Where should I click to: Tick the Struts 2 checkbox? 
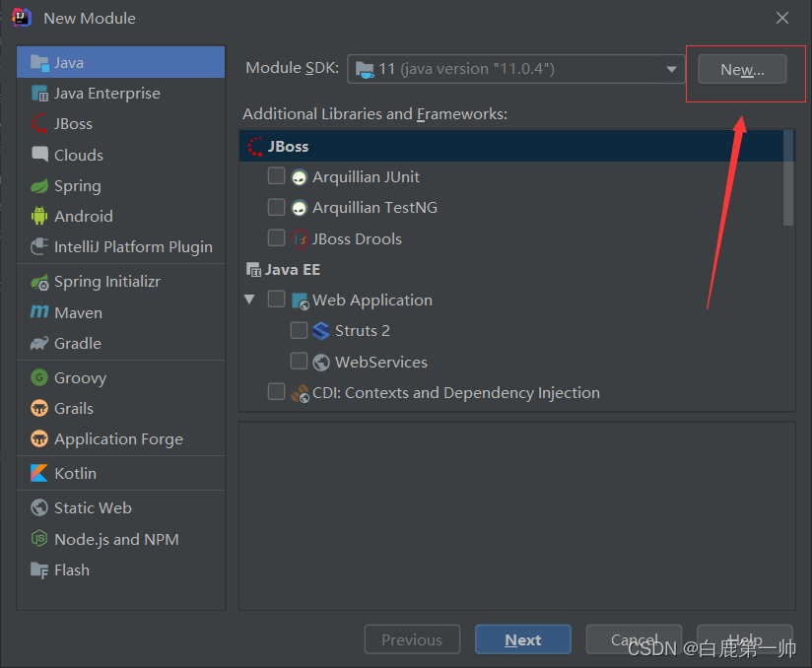pyautogui.click(x=299, y=330)
